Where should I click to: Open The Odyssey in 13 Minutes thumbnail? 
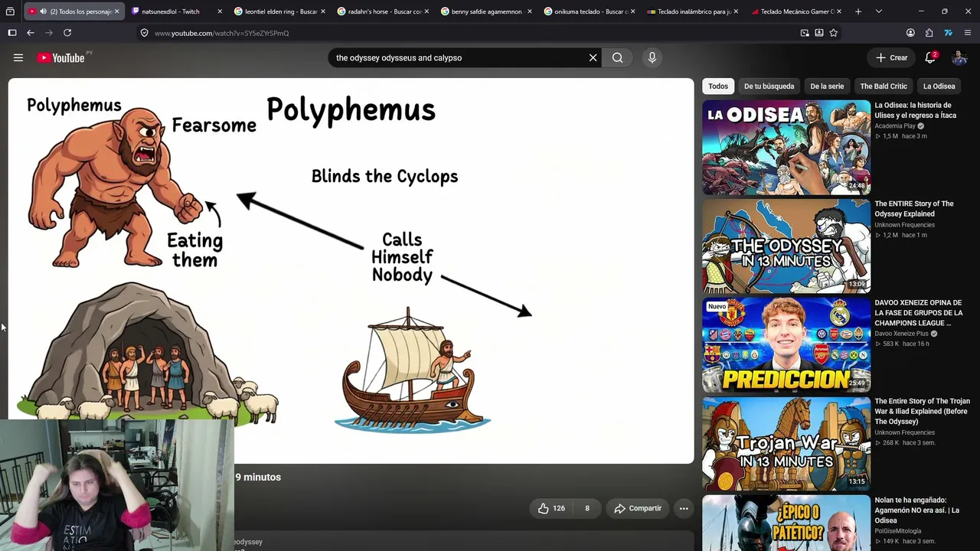click(786, 246)
